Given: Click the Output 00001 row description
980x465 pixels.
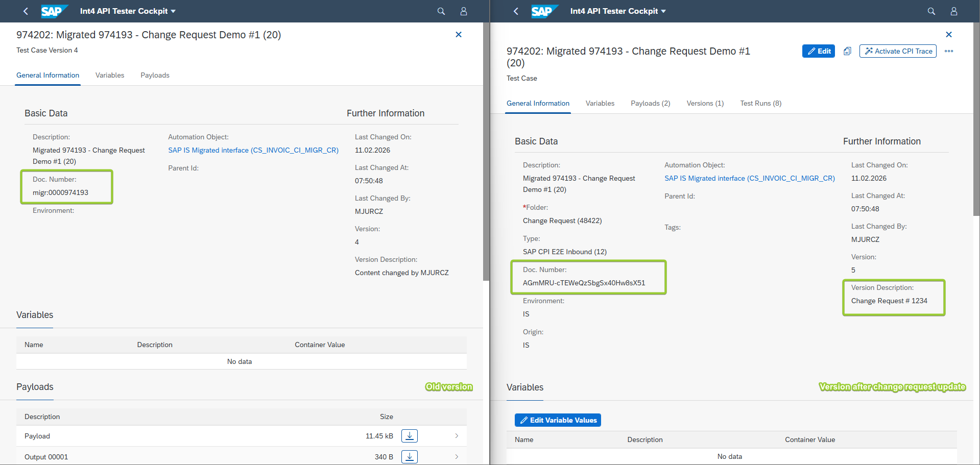Looking at the screenshot, I should (46, 457).
